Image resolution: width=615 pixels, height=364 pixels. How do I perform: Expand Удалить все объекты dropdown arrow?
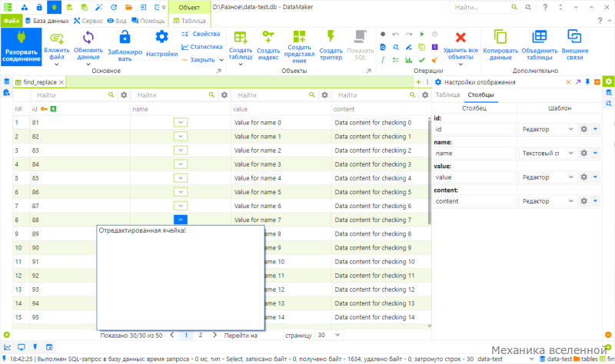(460, 64)
